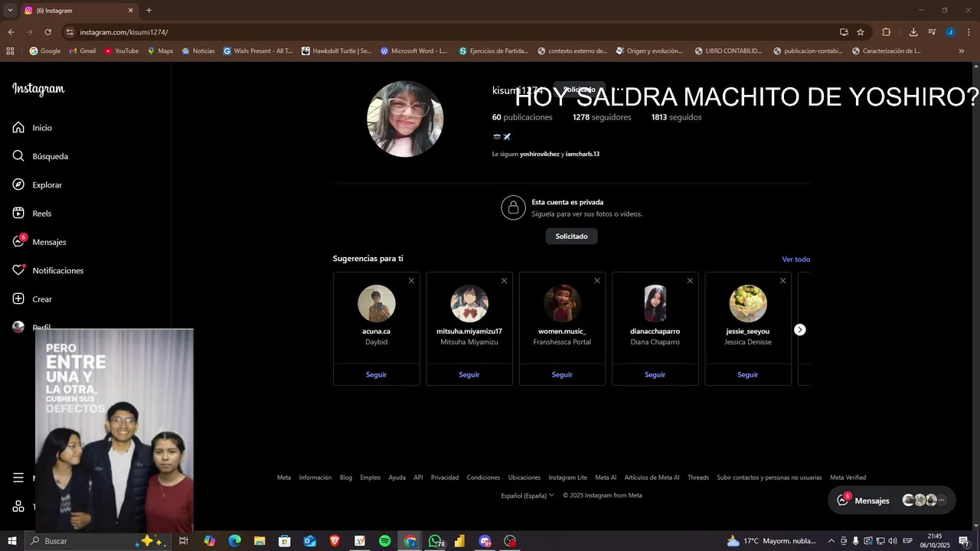The width and height of the screenshot is (980, 551).
Task: Open Noticias bookmark
Action: [x=198, y=51]
